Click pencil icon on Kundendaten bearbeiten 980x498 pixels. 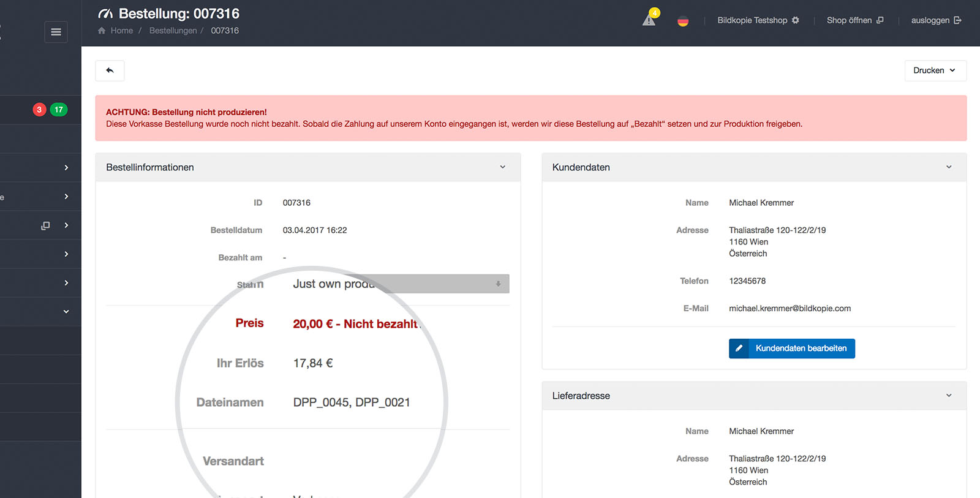click(739, 349)
